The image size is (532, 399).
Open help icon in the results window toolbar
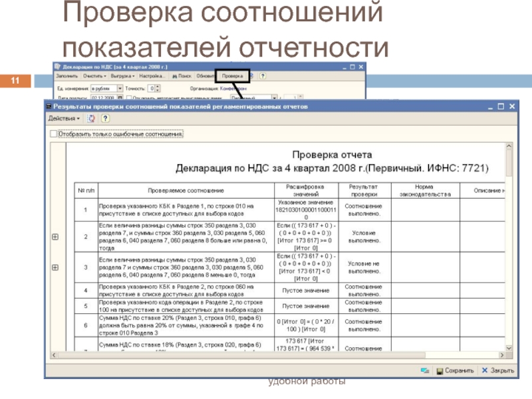(105, 118)
